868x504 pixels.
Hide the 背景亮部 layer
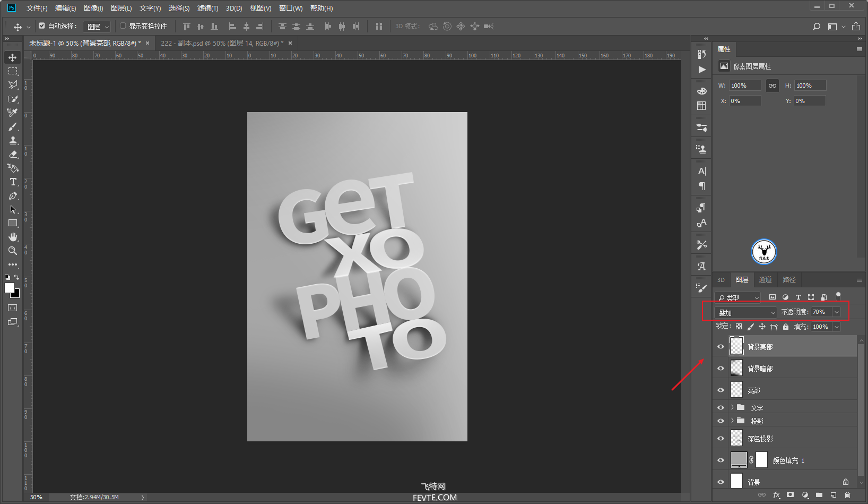(x=721, y=347)
